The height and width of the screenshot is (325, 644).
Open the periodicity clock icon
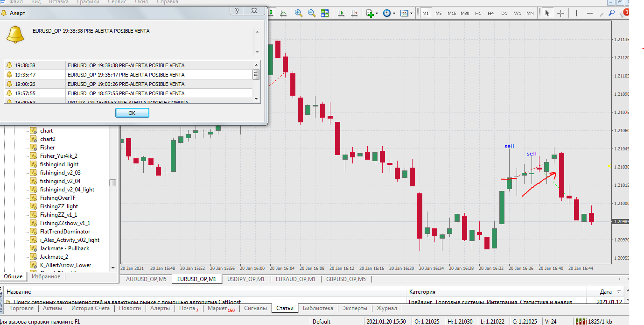[x=387, y=13]
